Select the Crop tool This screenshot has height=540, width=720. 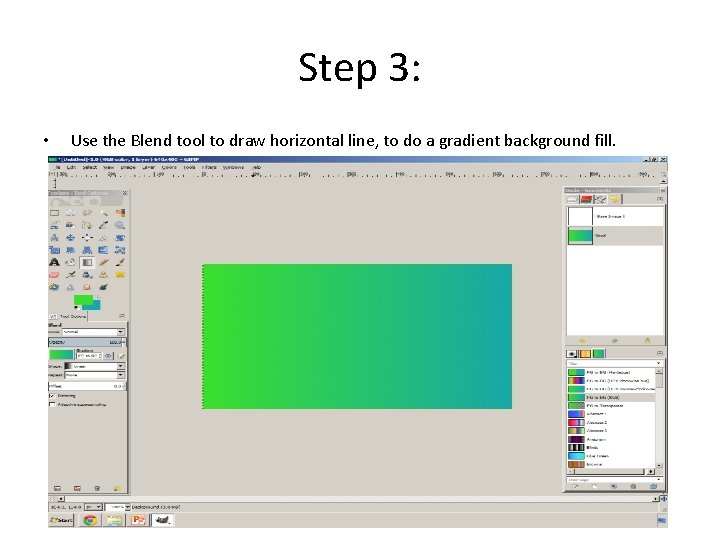[x=104, y=238]
